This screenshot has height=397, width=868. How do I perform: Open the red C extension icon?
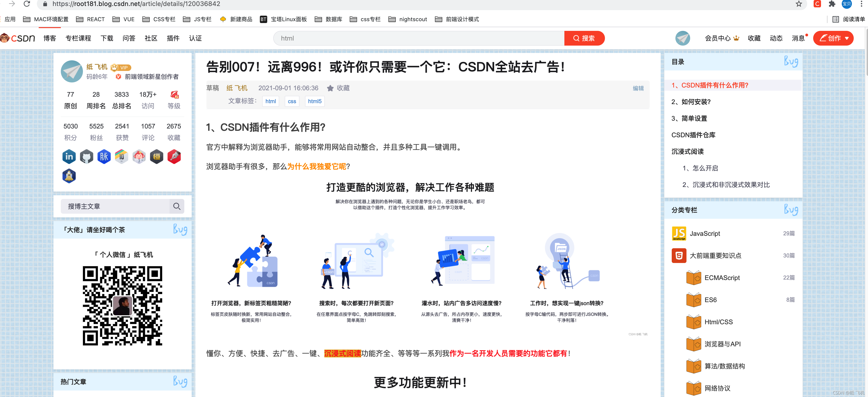tap(817, 4)
